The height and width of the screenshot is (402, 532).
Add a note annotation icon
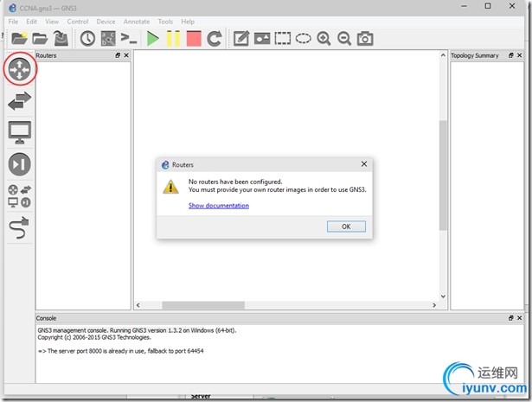pyautogui.click(x=241, y=38)
